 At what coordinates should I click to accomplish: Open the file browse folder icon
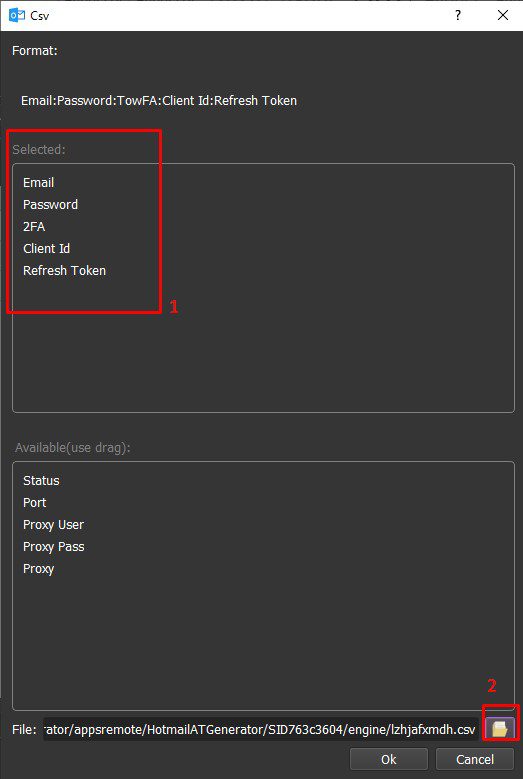pos(500,729)
